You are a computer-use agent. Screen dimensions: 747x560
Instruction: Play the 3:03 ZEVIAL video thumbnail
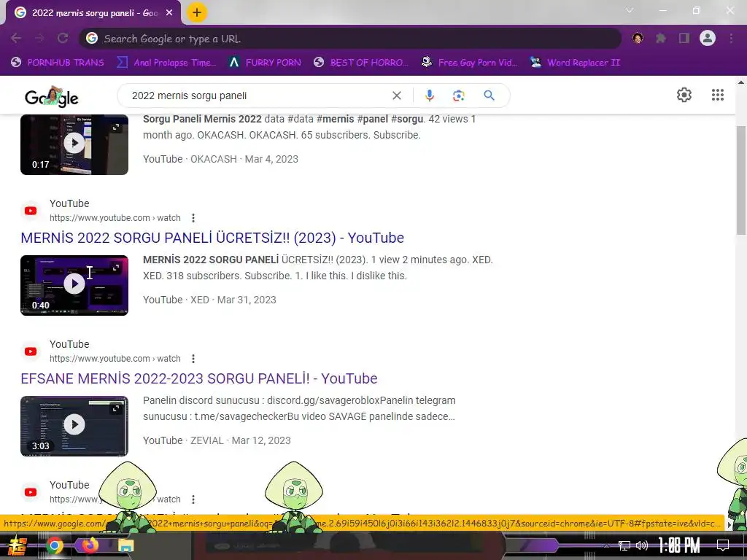point(74,424)
